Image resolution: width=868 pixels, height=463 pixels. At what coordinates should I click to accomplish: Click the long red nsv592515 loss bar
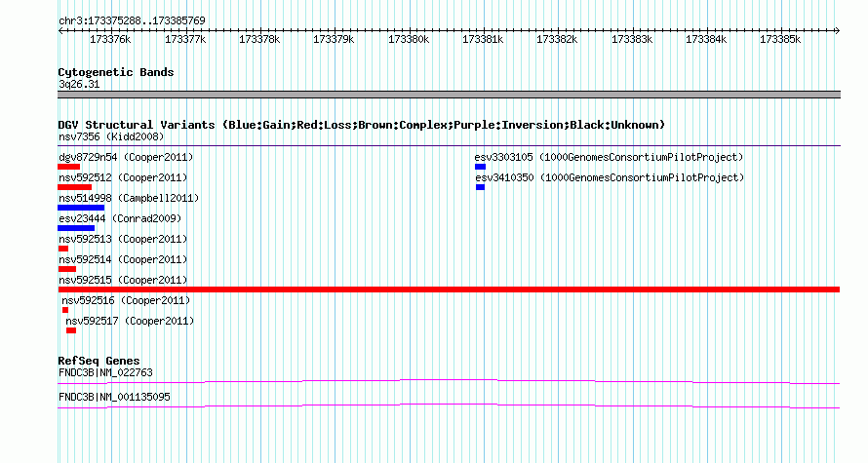coord(449,289)
